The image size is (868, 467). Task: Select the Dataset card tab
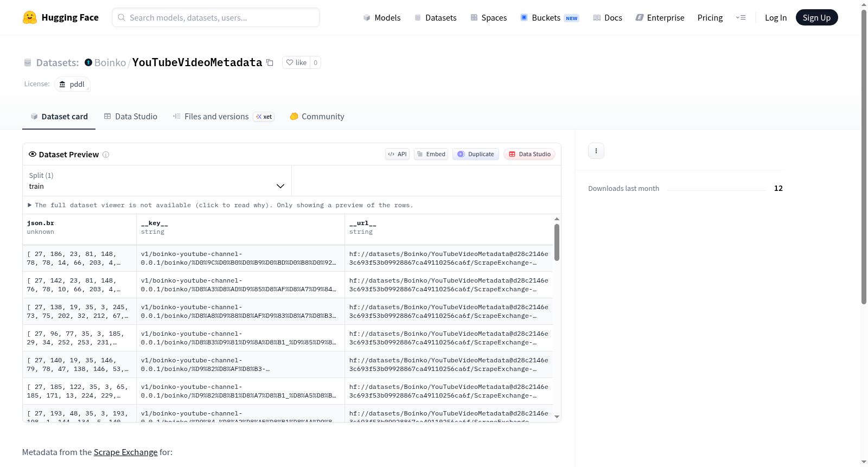pos(59,117)
